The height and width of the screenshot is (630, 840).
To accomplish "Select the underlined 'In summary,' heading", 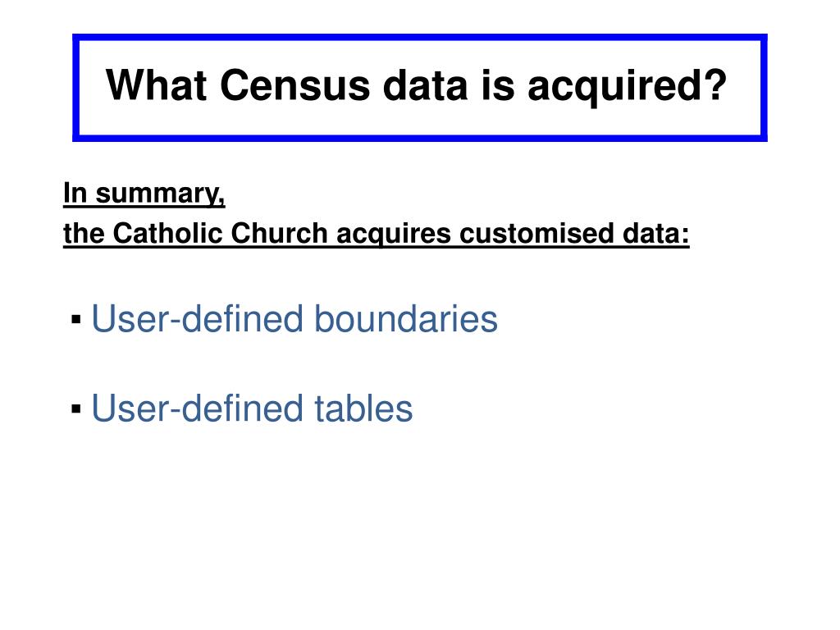I will click(x=144, y=194).
